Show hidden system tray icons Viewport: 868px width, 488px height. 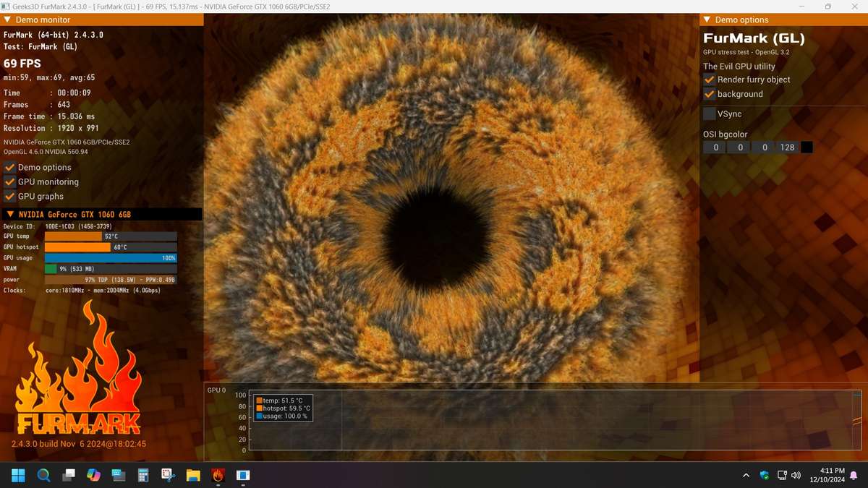(746, 475)
